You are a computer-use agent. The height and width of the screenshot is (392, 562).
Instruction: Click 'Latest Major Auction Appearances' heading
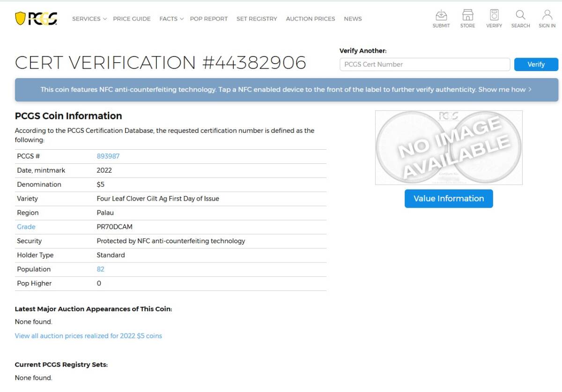pos(93,309)
